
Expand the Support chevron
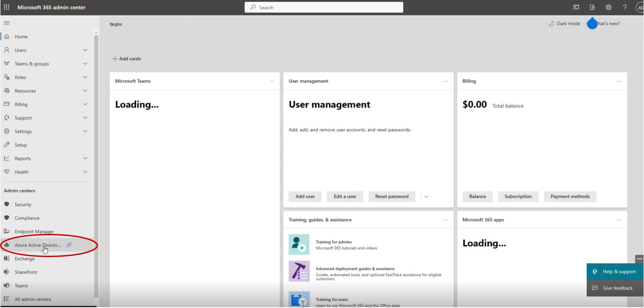tap(85, 118)
